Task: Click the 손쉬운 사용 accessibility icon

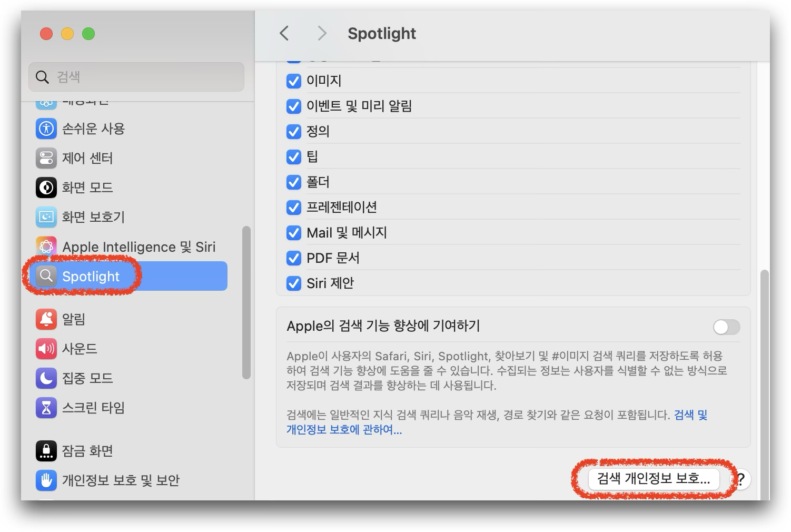Action: pyautogui.click(x=46, y=129)
